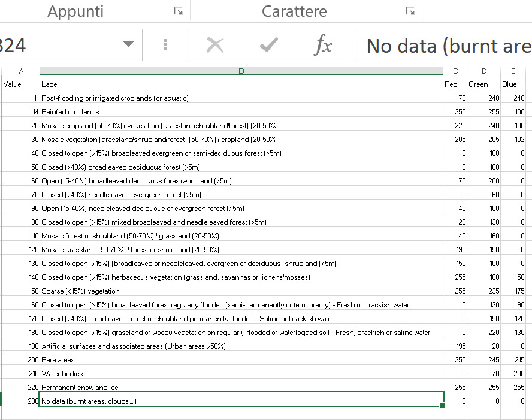
Task: Select column E header
Action: tap(513, 71)
